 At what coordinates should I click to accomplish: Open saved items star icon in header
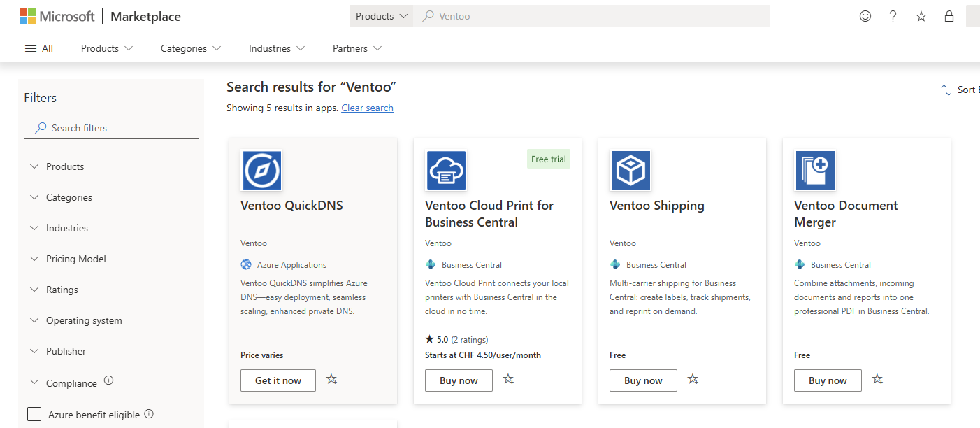pyautogui.click(x=921, y=16)
